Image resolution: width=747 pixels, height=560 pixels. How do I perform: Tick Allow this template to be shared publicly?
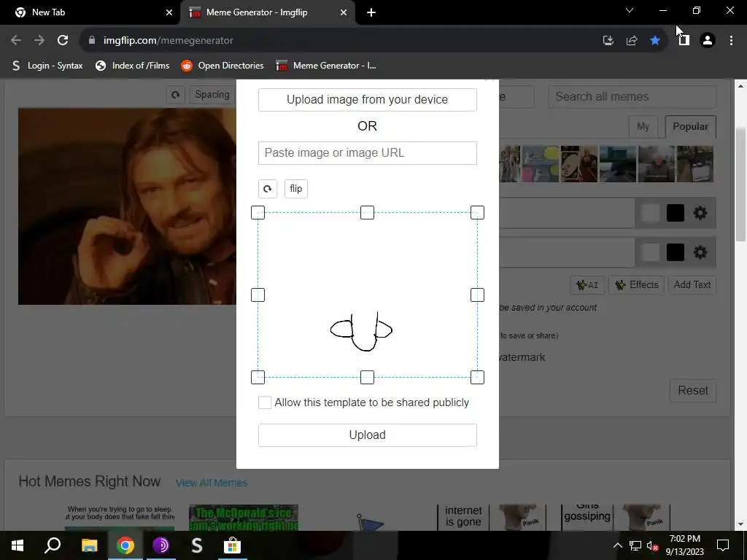pos(265,402)
